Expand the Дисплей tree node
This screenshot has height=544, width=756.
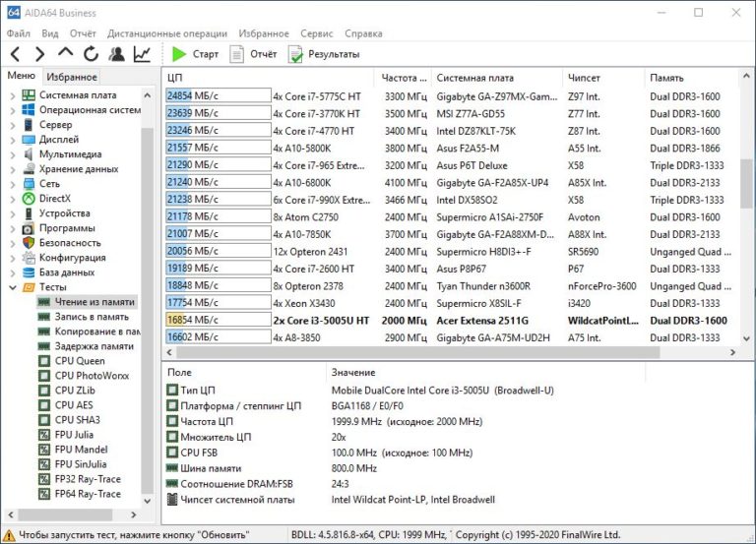(13, 140)
